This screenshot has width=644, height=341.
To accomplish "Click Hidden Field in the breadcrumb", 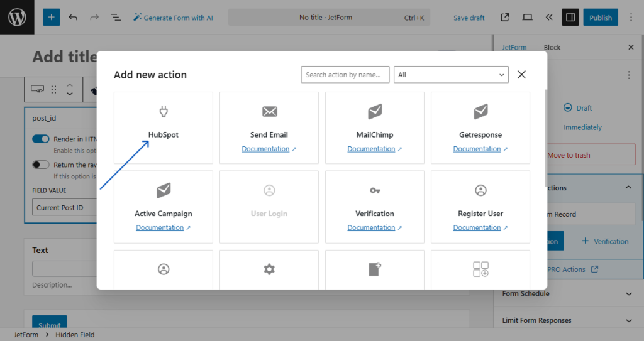I will 75,335.
